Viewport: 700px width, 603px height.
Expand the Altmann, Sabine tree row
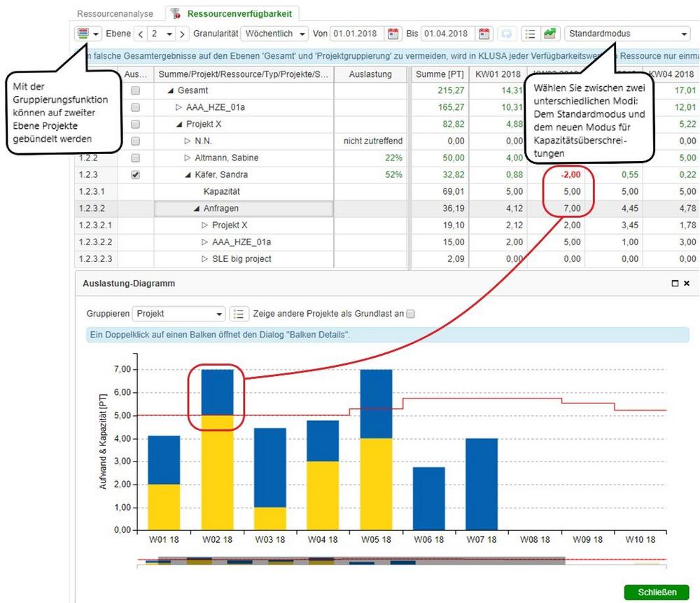[x=188, y=158]
